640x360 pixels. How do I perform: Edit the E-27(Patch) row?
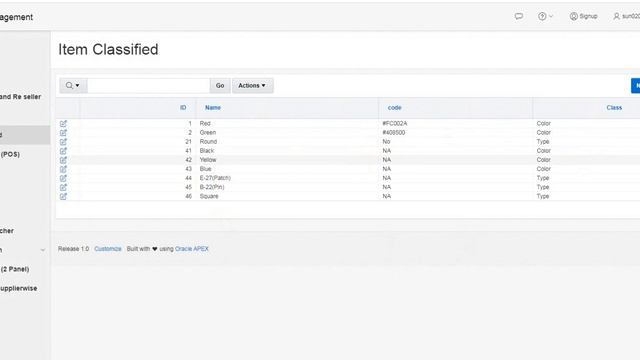[63, 178]
